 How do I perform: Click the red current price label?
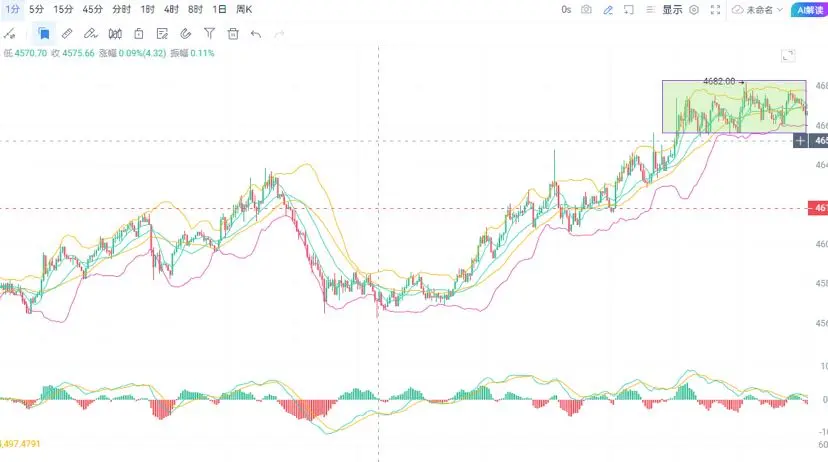[818, 208]
